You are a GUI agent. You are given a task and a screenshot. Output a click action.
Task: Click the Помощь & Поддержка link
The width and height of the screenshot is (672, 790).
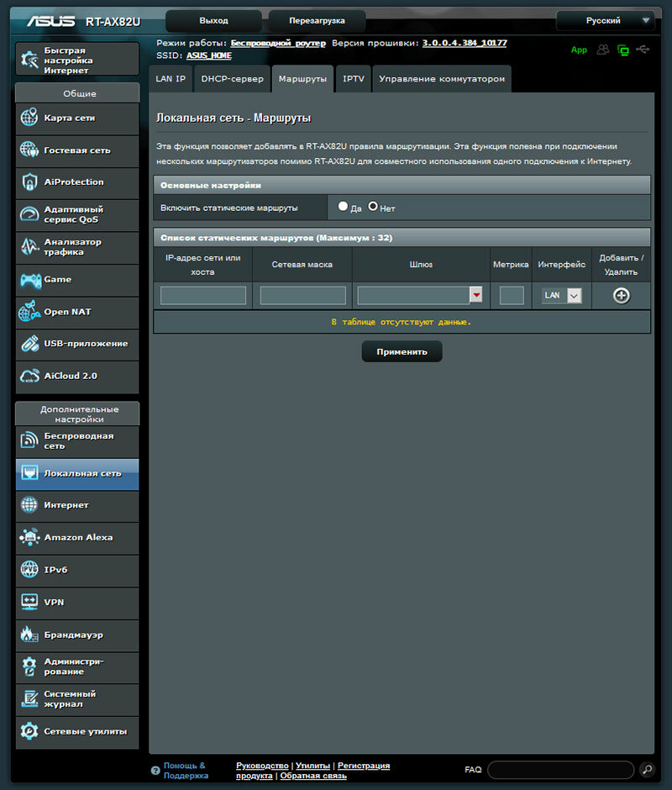click(186, 771)
